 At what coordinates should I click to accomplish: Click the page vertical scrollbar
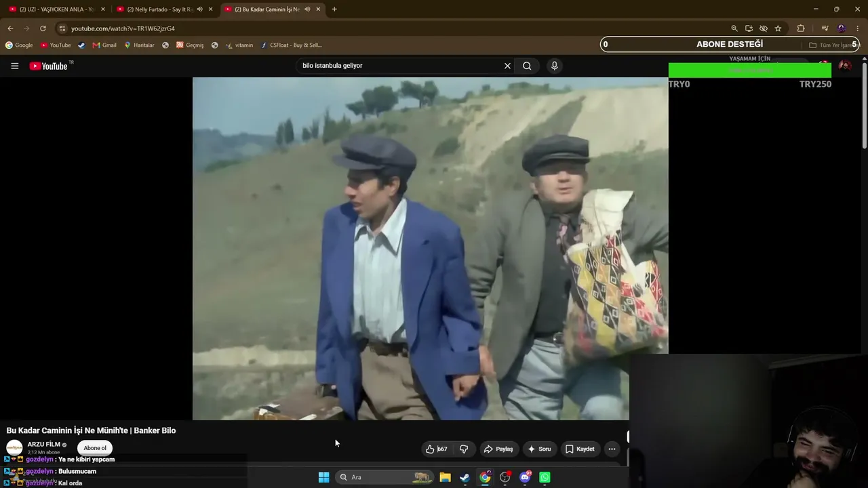coord(865,105)
